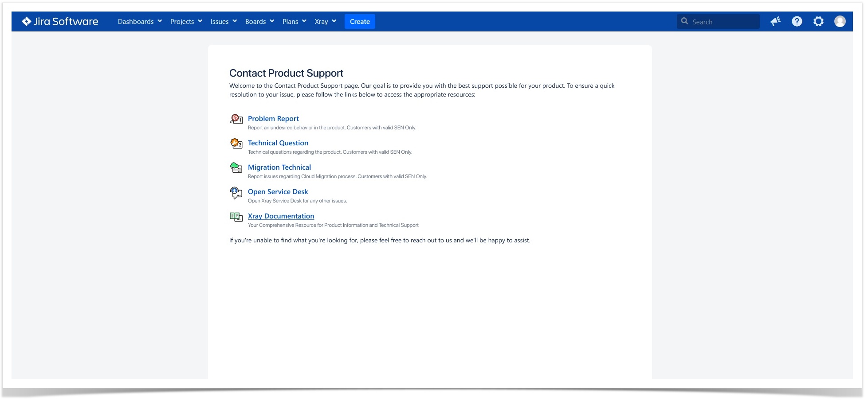868x401 pixels.
Task: Click text 'Technical questions regarding the product'
Action: [295, 152]
